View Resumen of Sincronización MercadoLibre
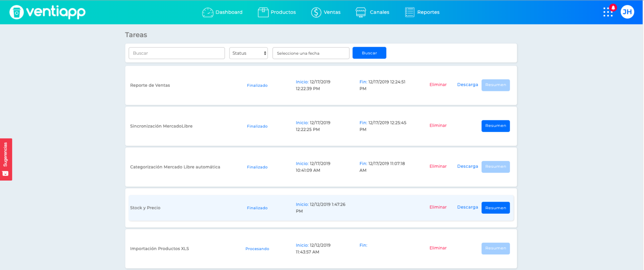The width and height of the screenshot is (644, 270). 495,126
